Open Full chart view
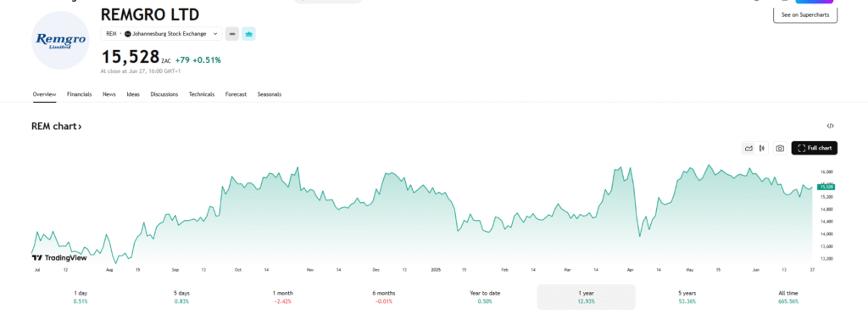 coord(815,148)
